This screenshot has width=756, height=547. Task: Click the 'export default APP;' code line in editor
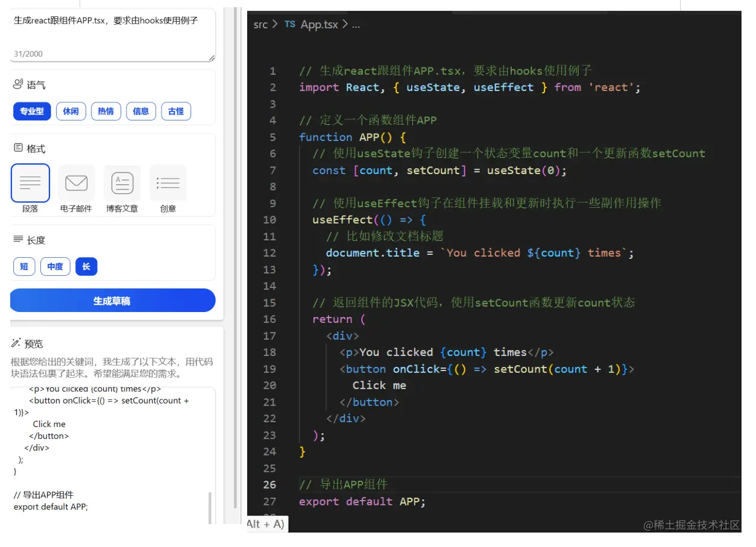click(362, 501)
